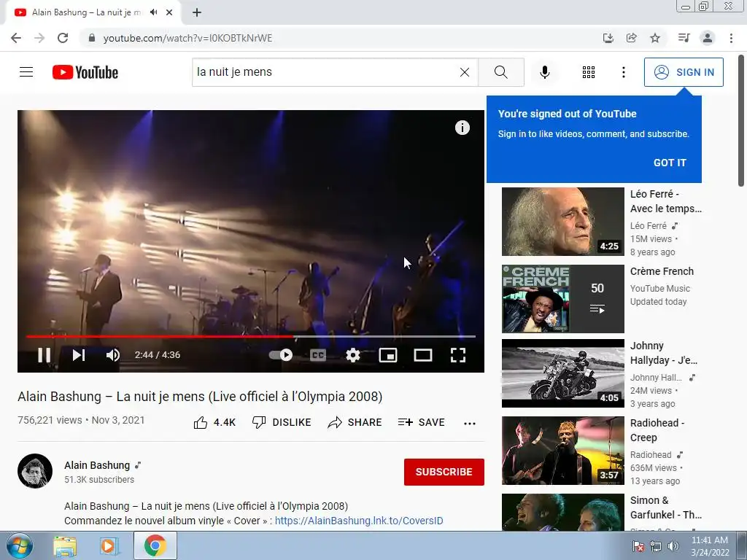Toggle the autoplay switch in player
This screenshot has width=747, height=560.
click(x=281, y=355)
